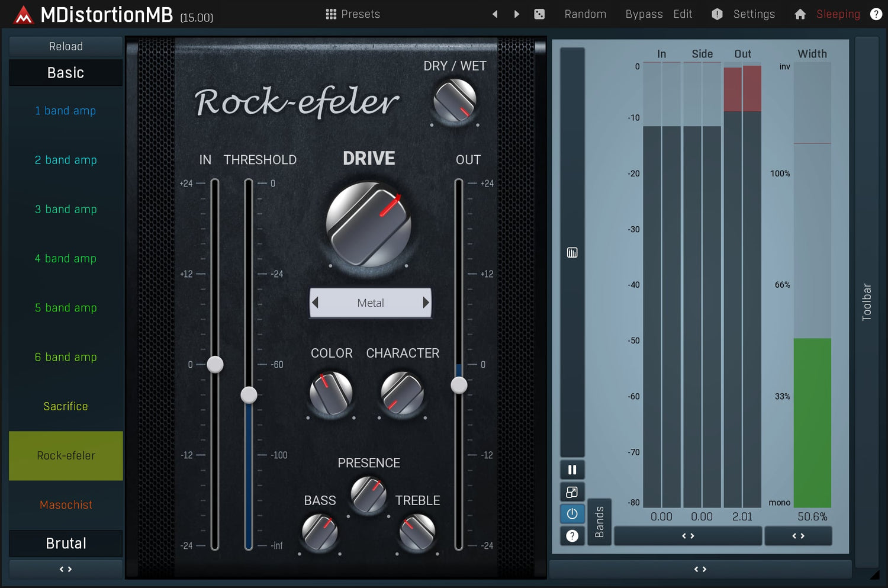Click the random preset dice icon
888x588 pixels.
[539, 14]
